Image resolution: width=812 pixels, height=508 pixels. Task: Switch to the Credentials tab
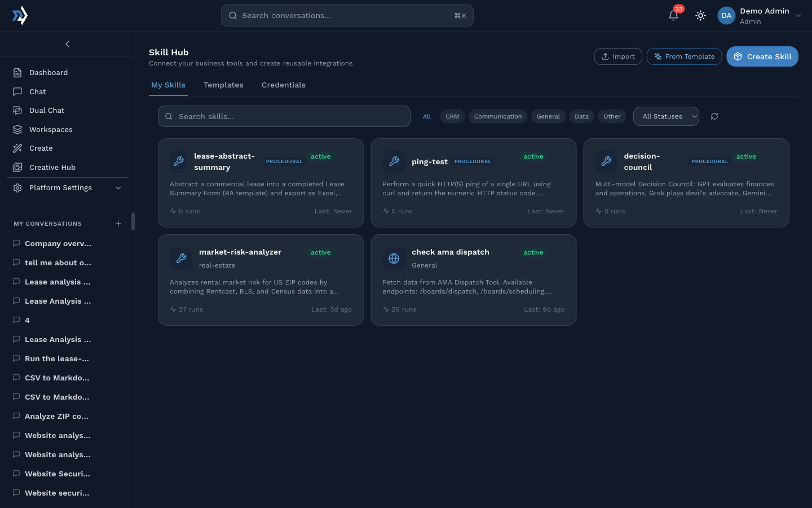point(283,85)
